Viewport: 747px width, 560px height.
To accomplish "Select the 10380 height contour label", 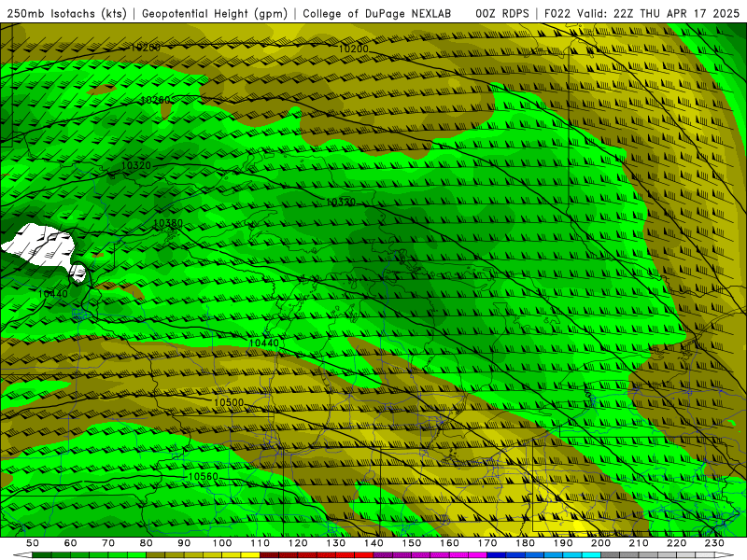I will click(x=168, y=223).
